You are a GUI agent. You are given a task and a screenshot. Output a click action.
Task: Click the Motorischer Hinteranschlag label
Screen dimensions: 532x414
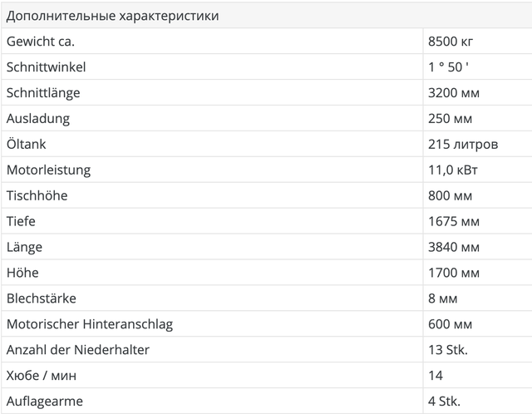click(89, 324)
